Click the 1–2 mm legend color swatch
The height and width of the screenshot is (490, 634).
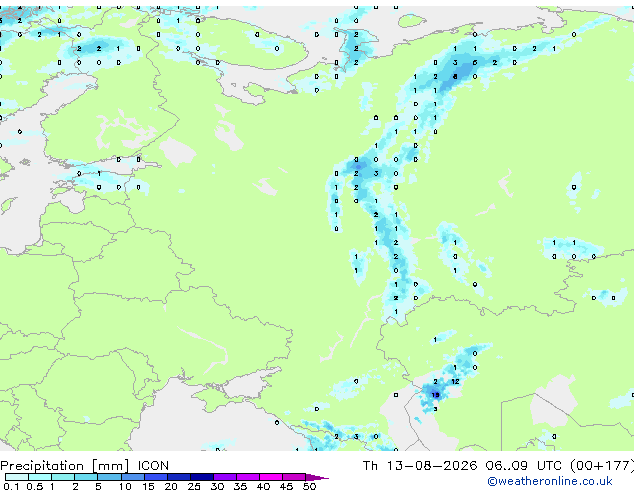[x=63, y=477]
